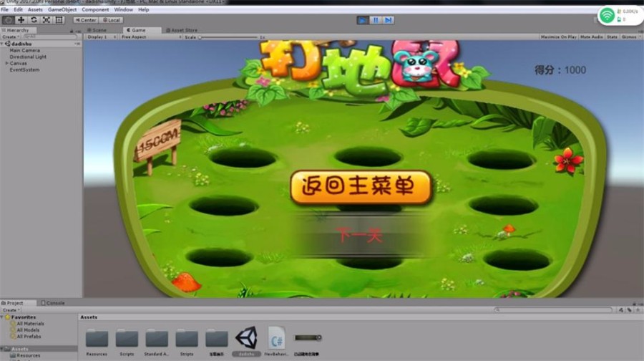Click the Hierarchy search field
Viewport: 644px width, 361px height.
point(49,37)
